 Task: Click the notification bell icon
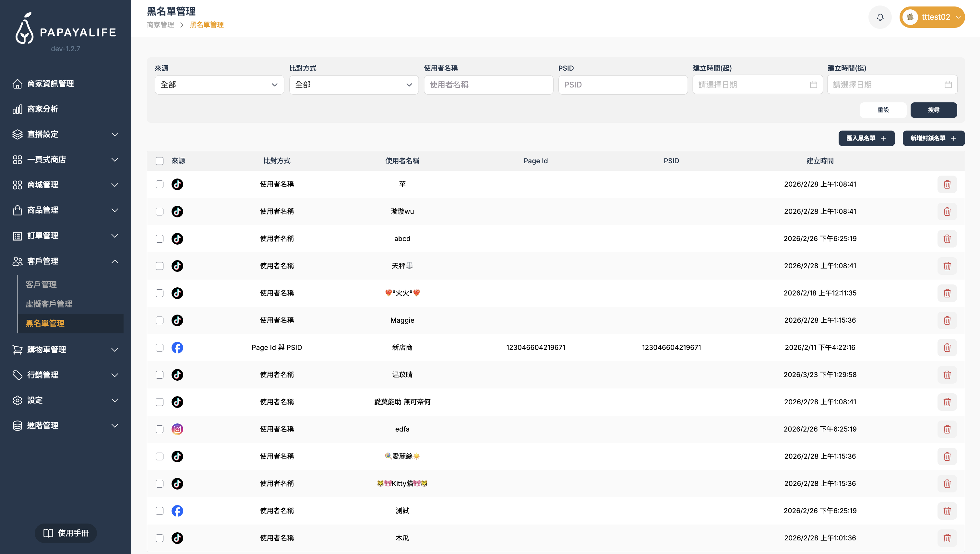(880, 17)
